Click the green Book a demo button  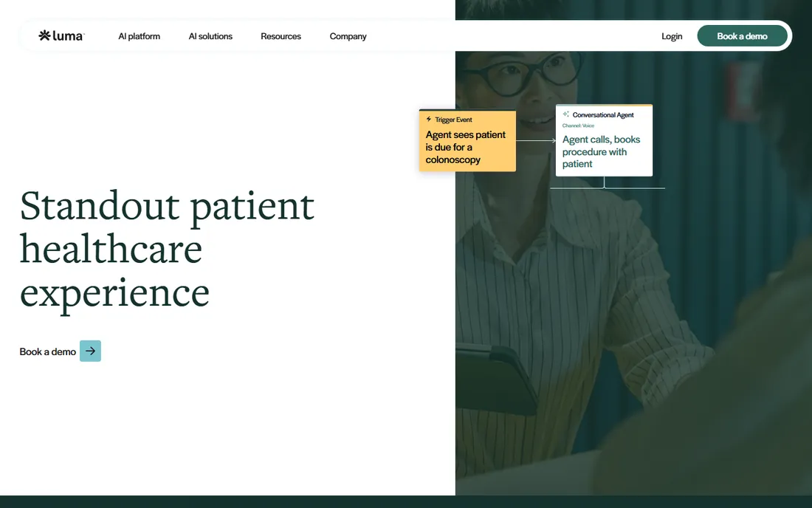(x=742, y=35)
